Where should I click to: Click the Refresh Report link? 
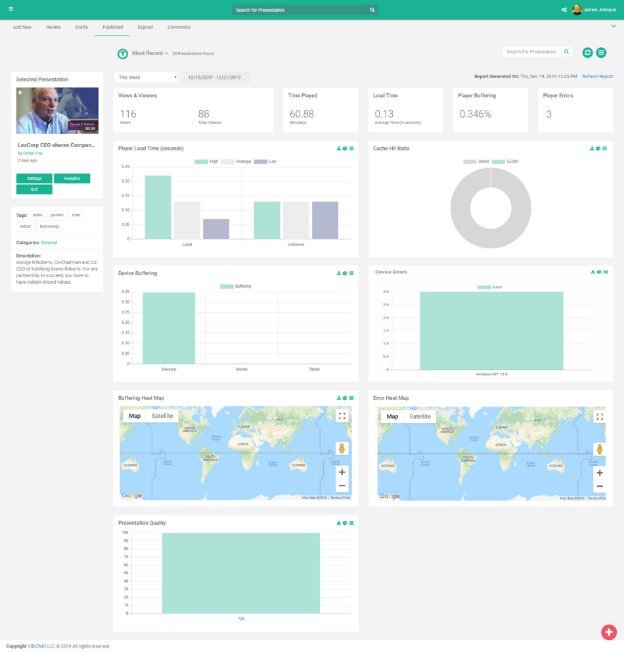[598, 76]
